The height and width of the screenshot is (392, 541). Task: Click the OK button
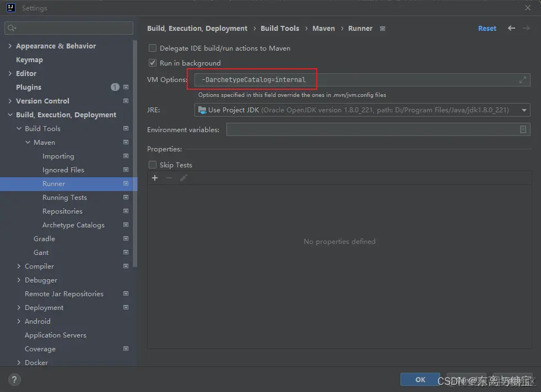coord(420,379)
